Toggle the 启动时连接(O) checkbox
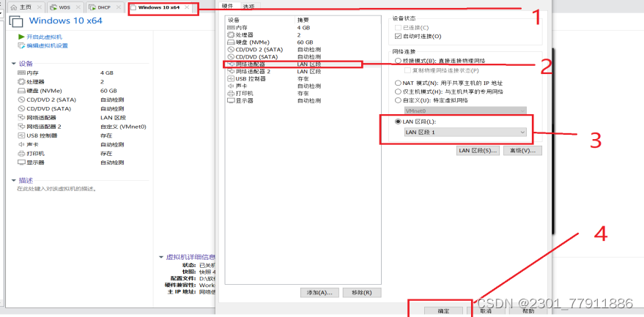Viewport: 644px width, 317px height. tap(397, 37)
